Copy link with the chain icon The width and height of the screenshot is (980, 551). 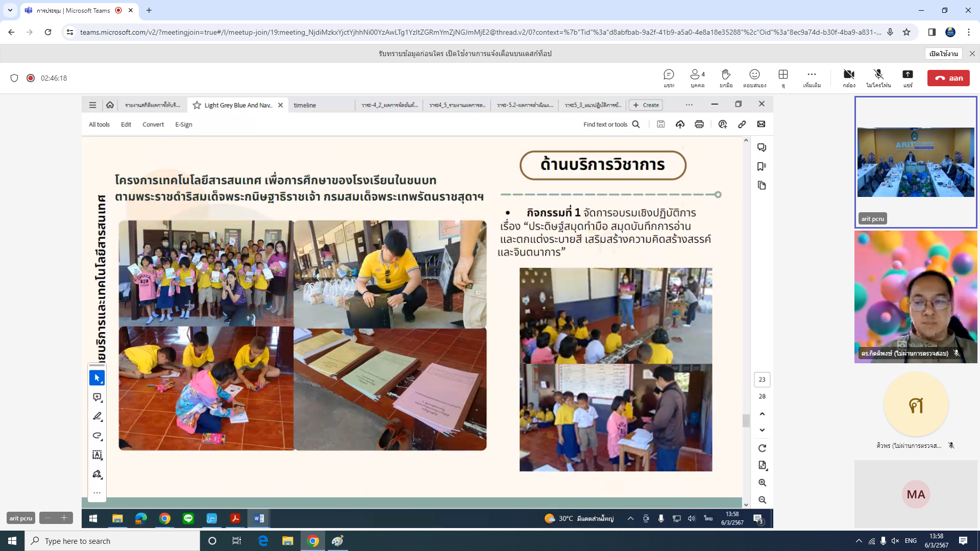742,124
